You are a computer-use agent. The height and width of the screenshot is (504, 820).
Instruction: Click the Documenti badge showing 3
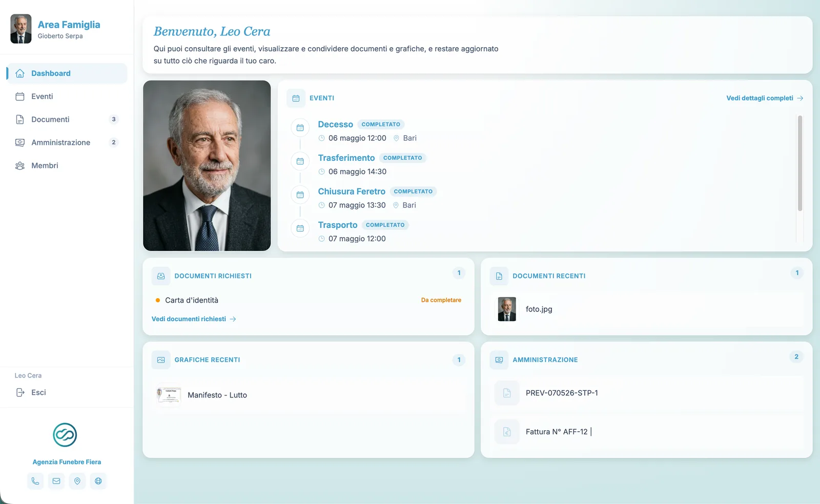[x=114, y=119]
